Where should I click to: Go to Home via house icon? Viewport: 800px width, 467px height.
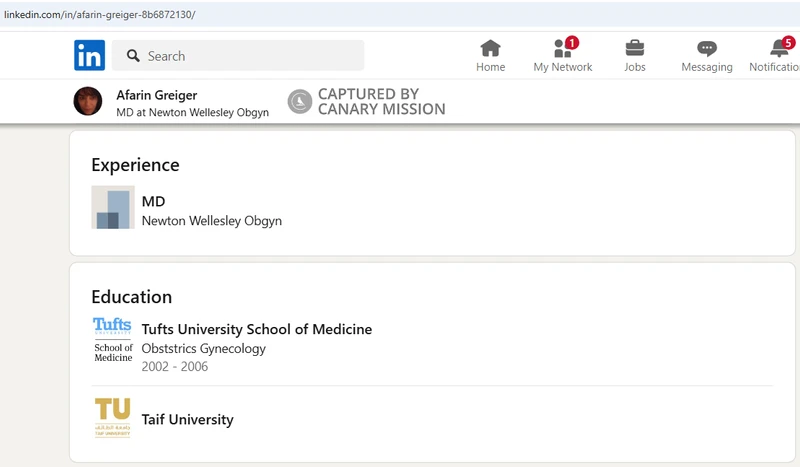pyautogui.click(x=490, y=48)
